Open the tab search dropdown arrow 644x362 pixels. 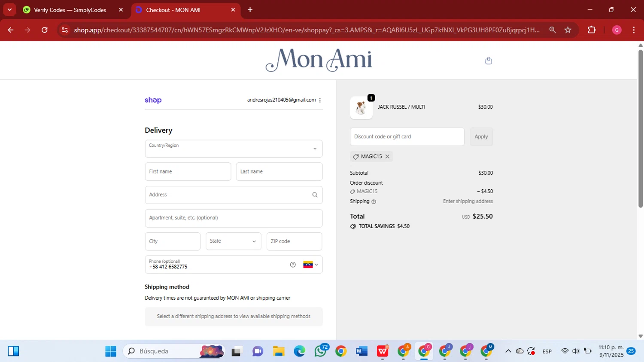[9, 10]
